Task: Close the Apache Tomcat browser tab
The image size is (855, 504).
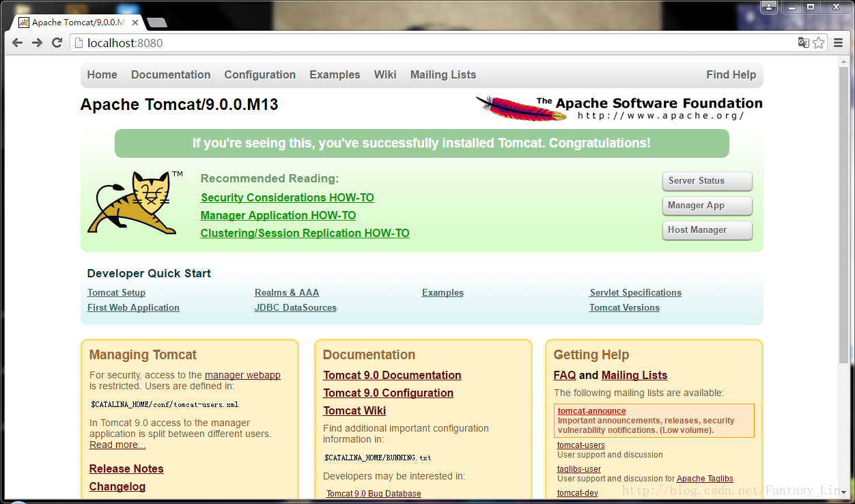Action: [135, 23]
